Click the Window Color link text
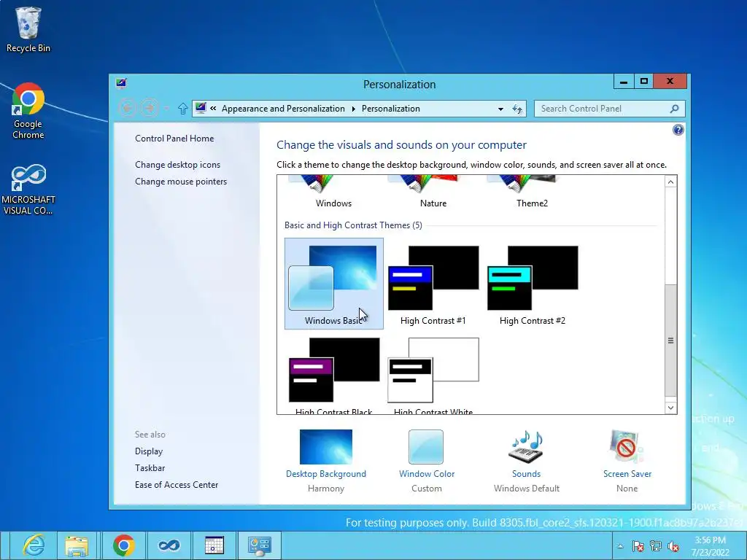 tap(427, 474)
